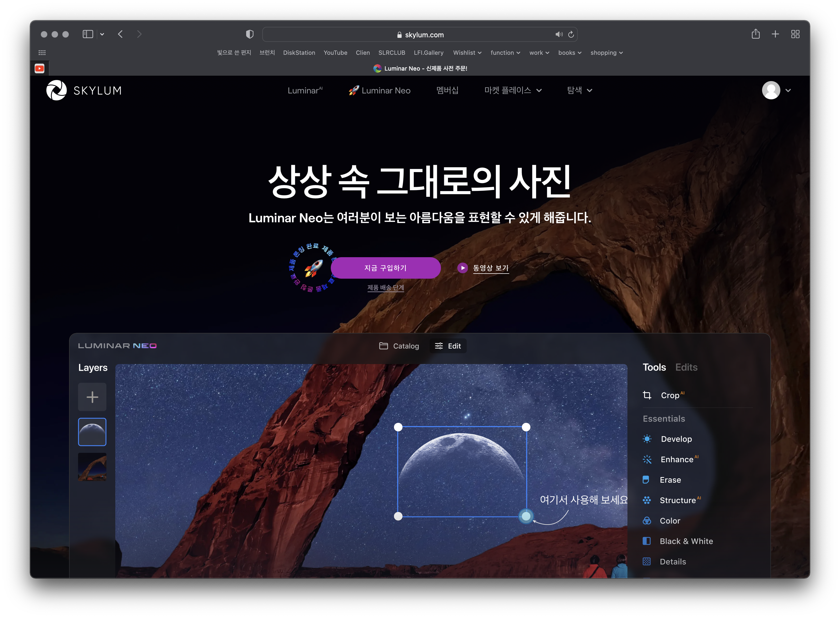840x618 pixels.
Task: Toggle the Safari sidebar button
Action: click(88, 34)
